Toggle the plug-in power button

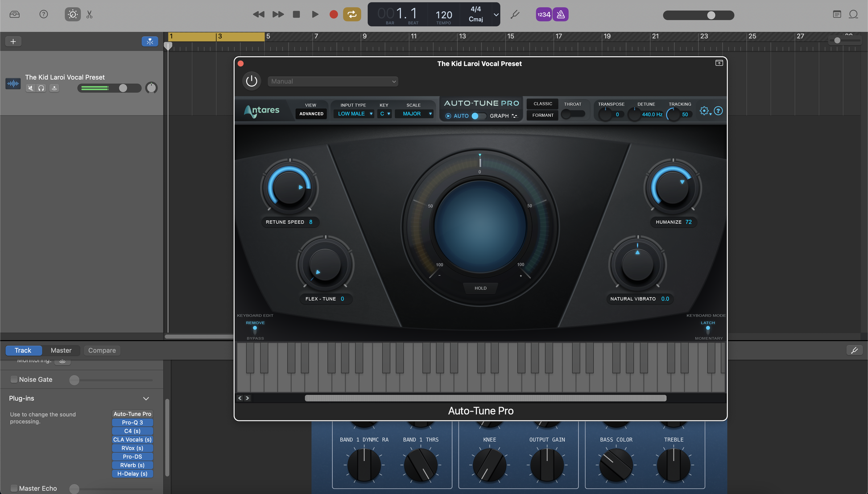252,81
